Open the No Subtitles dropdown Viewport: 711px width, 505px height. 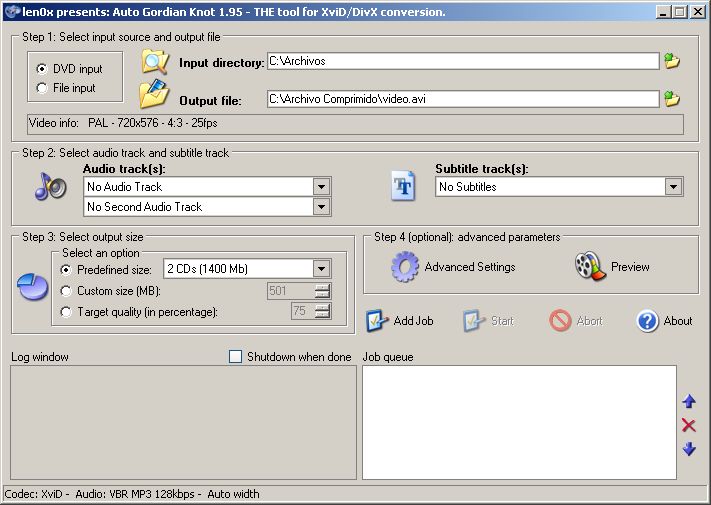click(673, 187)
